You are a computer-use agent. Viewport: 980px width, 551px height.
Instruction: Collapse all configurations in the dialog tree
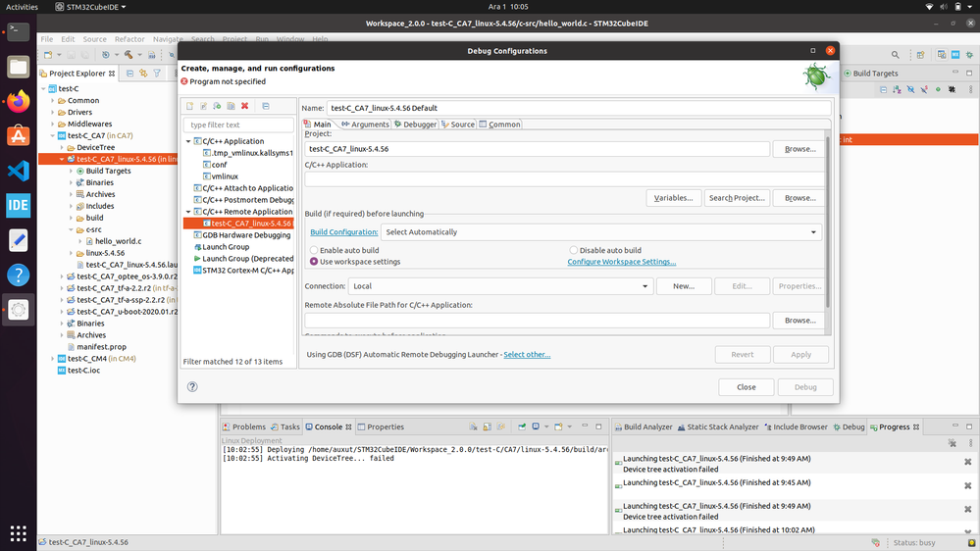pos(266,106)
